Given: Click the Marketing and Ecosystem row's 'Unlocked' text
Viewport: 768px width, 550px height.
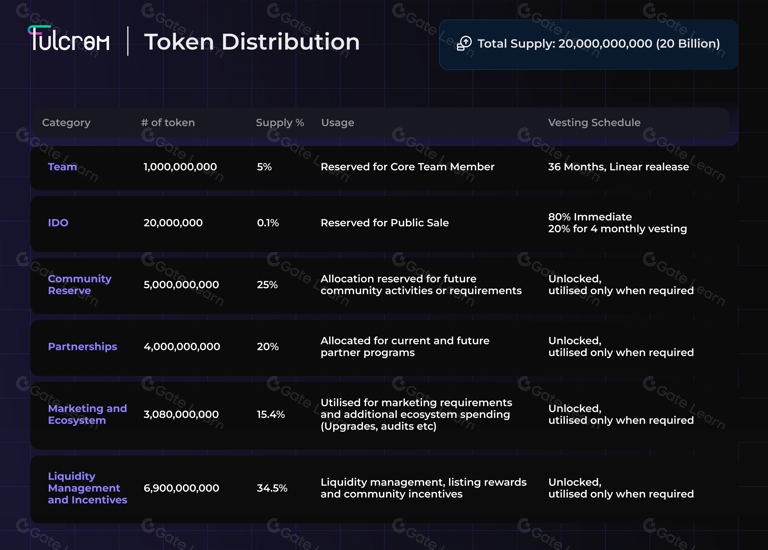Looking at the screenshot, I should click(621, 414).
